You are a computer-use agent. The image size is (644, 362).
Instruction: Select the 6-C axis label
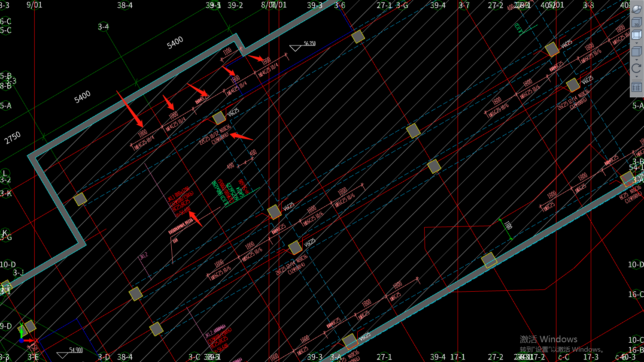6,21
